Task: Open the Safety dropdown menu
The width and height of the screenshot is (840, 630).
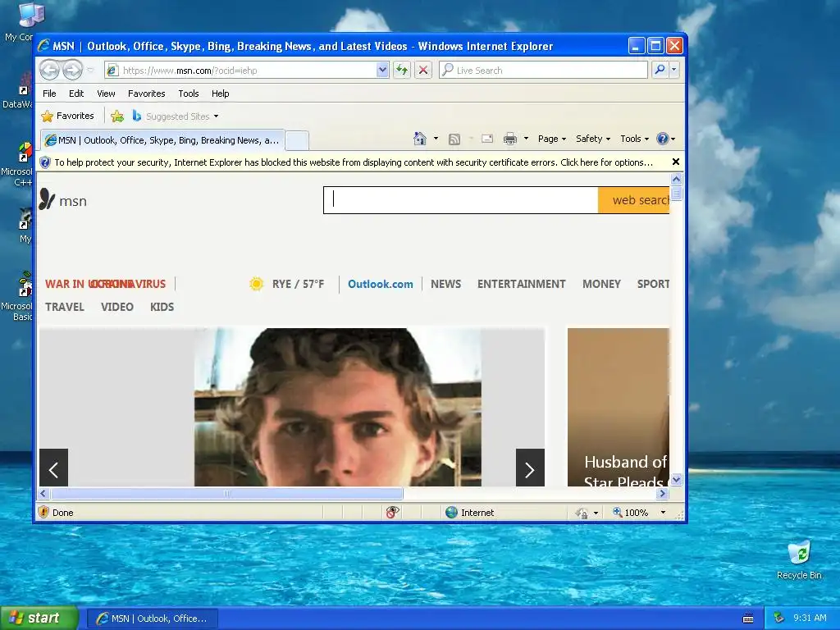Action: [593, 139]
